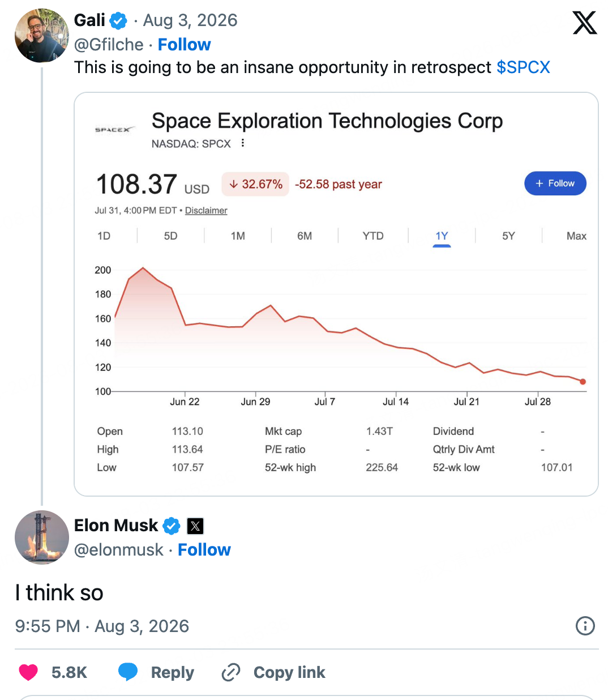Click Elon Musk's verified badge
The image size is (608, 700).
click(x=172, y=526)
